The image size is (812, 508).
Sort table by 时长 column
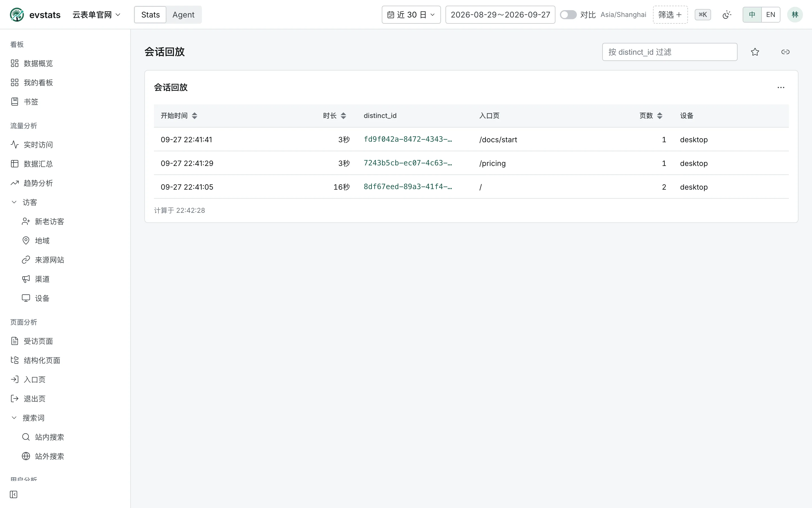[335, 116]
